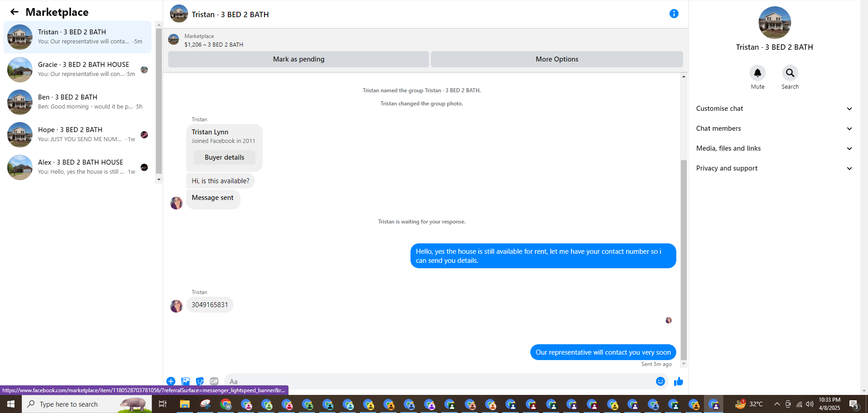Screen dimensions: 868x413
Task: Open the Gracie · 3 BED 2 BATH HOUSE conversation
Action: [78, 70]
